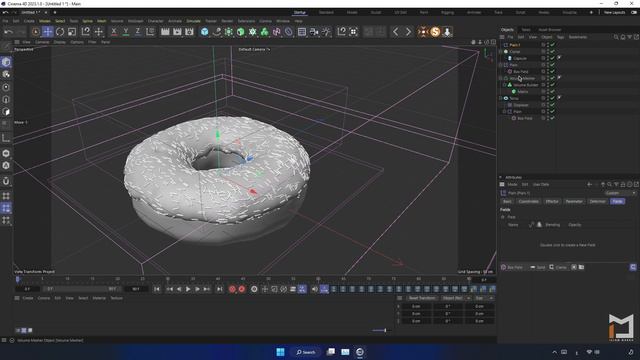Open the Custom dropdown in Attributes
640x360 pixels.
pyautogui.click(x=620, y=193)
